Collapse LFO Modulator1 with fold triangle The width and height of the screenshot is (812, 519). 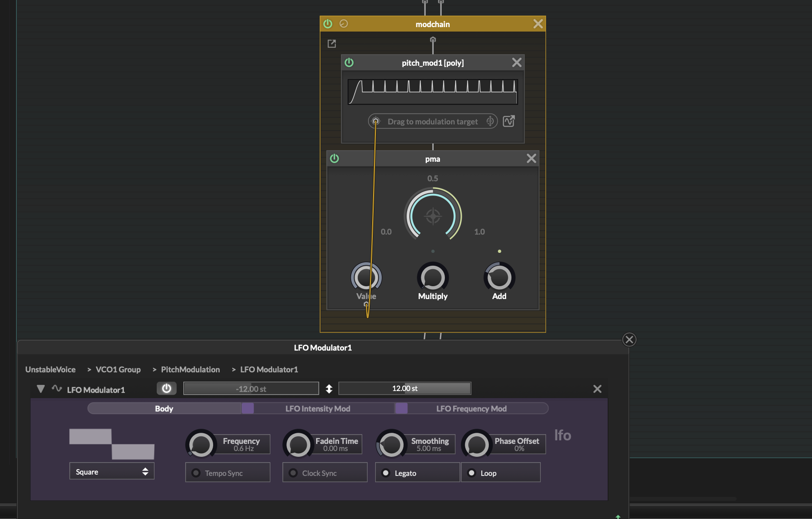41,389
